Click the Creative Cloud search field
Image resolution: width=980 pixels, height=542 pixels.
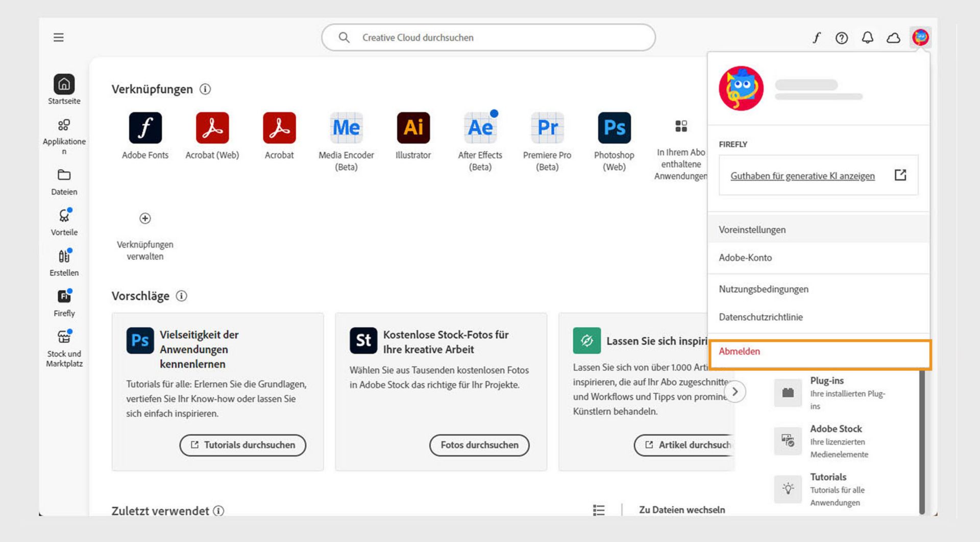click(488, 37)
